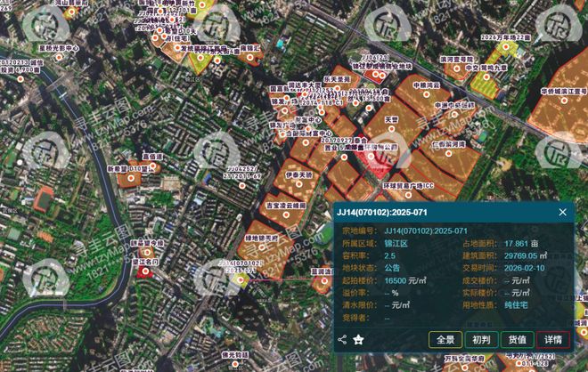The height and width of the screenshot is (372, 588).
Task: Select the 华侨城滨江壹号 marker
Action: 564,101
